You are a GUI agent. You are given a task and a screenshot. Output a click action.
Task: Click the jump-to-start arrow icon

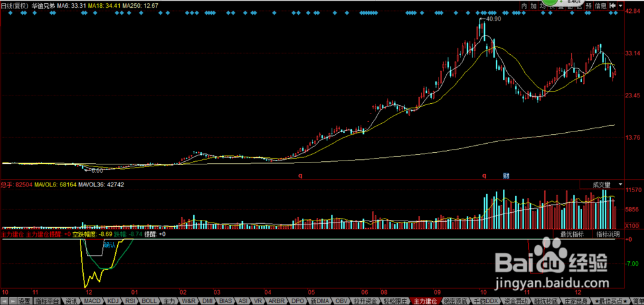pyautogui.click(x=612, y=6)
